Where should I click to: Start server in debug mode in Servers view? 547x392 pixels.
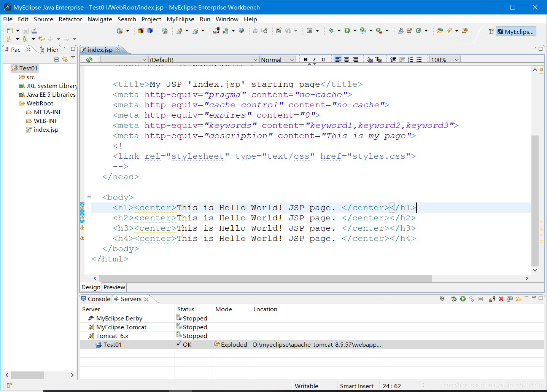[454, 299]
